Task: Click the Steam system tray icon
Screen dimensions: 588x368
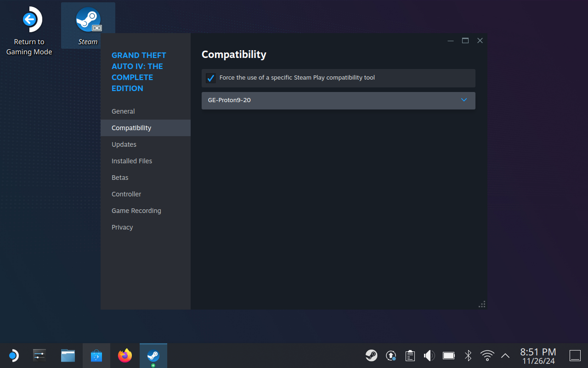Action: pos(372,356)
